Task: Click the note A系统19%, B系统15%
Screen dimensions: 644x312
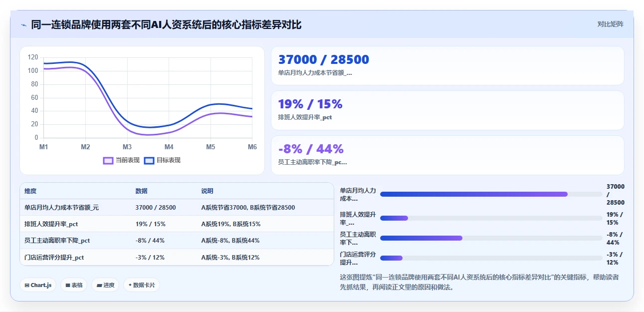Action: tap(230, 224)
